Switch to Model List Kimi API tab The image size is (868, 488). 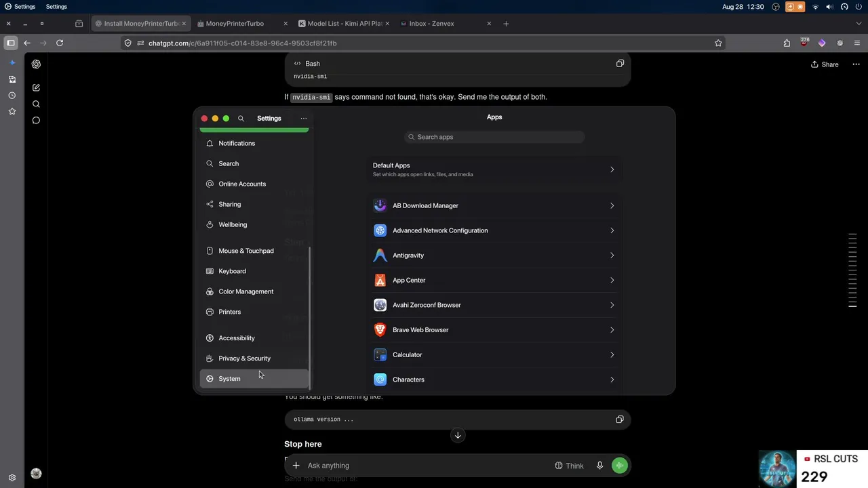coord(343,24)
